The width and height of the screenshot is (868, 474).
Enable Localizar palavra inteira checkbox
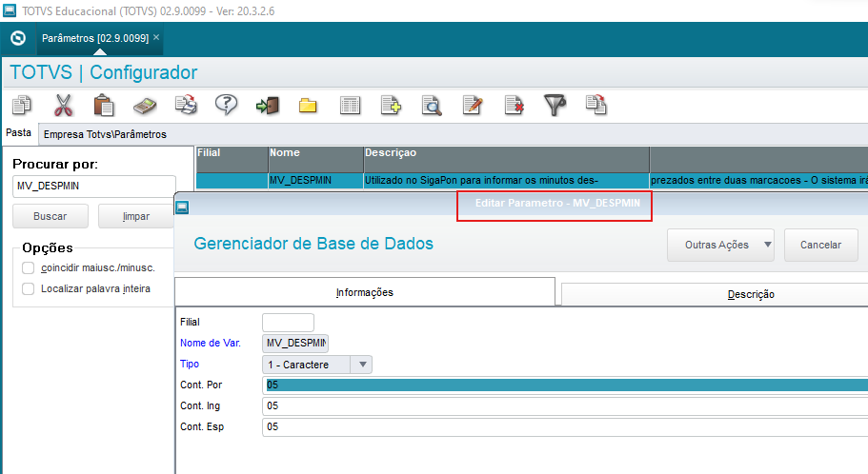point(29,288)
